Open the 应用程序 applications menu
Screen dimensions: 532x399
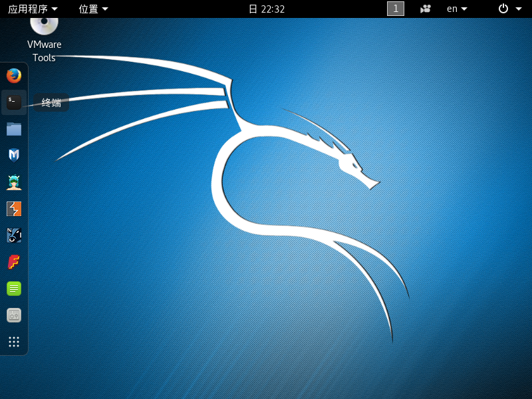[33, 9]
